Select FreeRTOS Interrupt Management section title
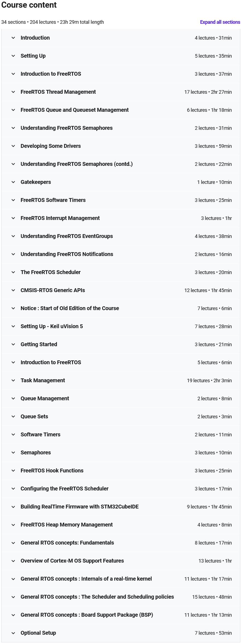The image size is (242, 644). pos(60,218)
